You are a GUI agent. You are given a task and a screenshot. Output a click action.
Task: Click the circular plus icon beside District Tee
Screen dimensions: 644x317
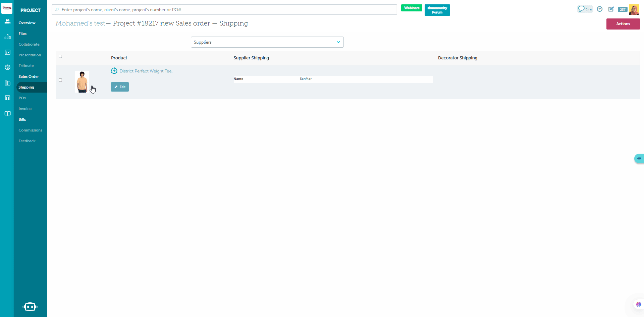coord(114,71)
